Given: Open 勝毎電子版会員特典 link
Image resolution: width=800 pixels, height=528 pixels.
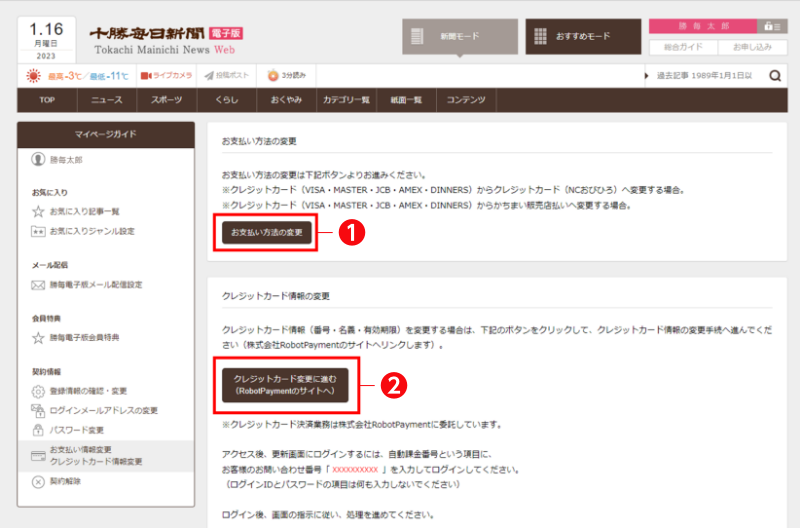Looking at the screenshot, I should pos(84,337).
